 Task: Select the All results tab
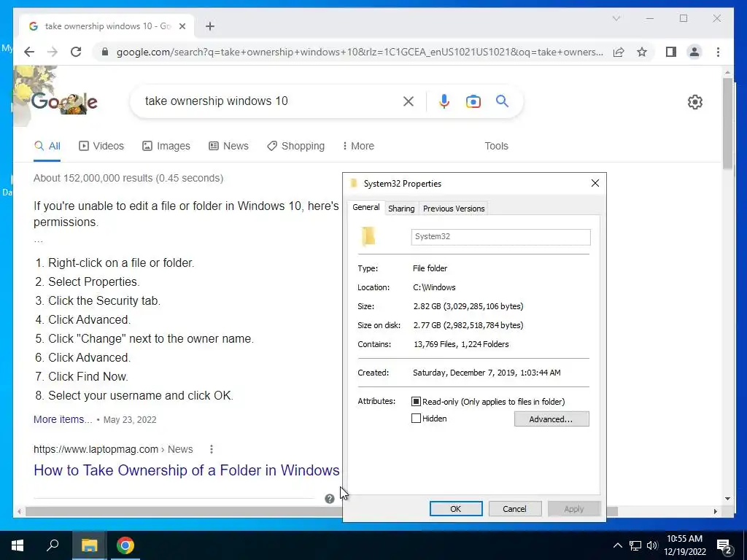[x=47, y=146]
